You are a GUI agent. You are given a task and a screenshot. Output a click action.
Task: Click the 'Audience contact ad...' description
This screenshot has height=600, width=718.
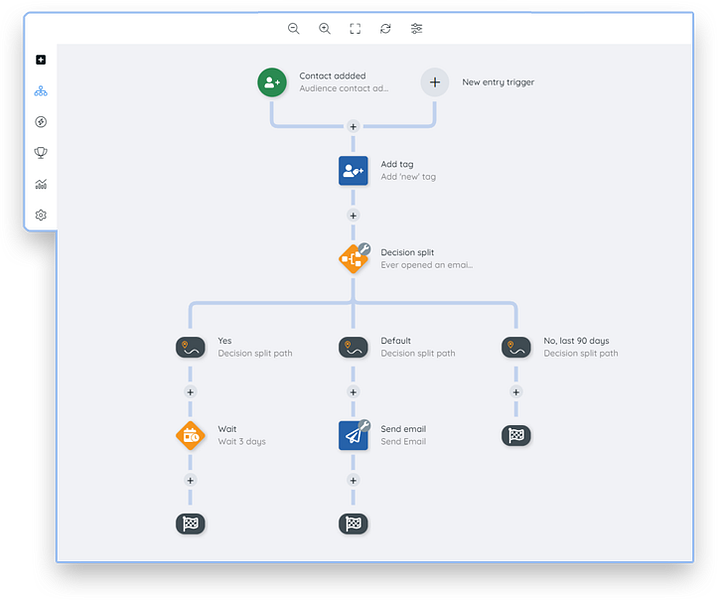[344, 88]
